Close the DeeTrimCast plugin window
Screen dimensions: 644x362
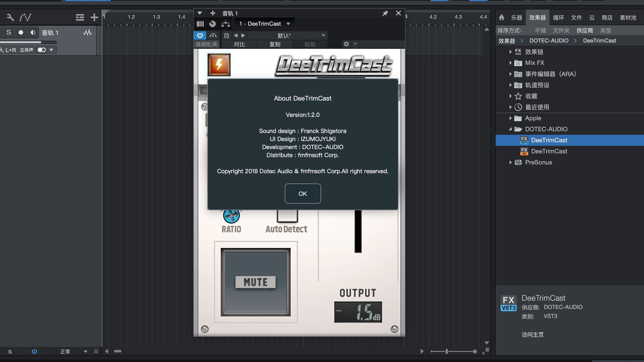pyautogui.click(x=398, y=13)
